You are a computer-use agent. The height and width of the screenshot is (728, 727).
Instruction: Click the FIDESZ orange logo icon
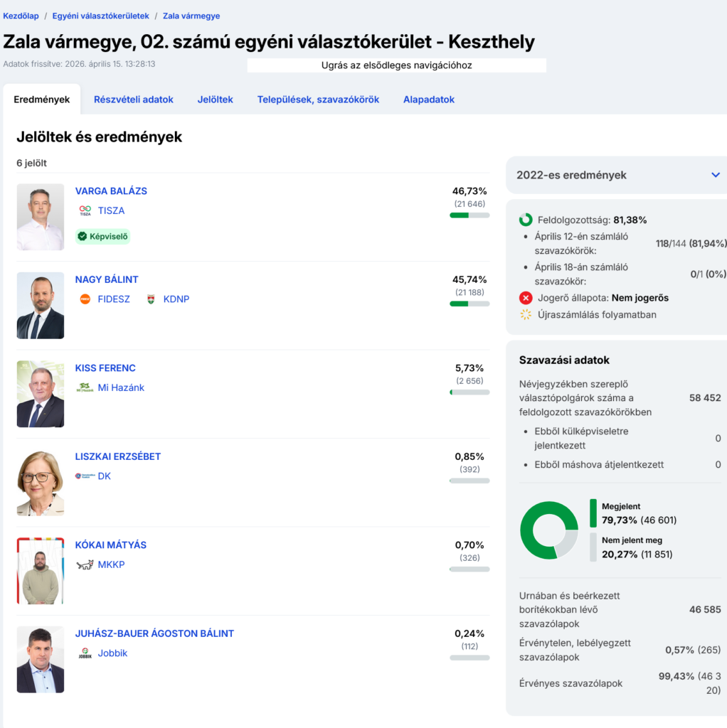85,299
